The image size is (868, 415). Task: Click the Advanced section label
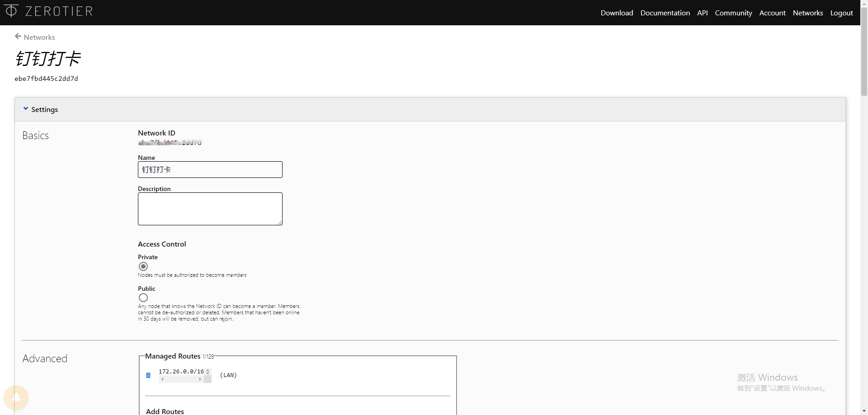[x=45, y=359]
